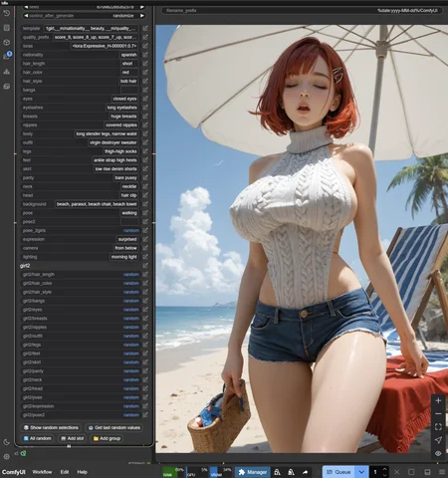
Task: Click right arrow of the seed widget
Action: pos(142,7)
